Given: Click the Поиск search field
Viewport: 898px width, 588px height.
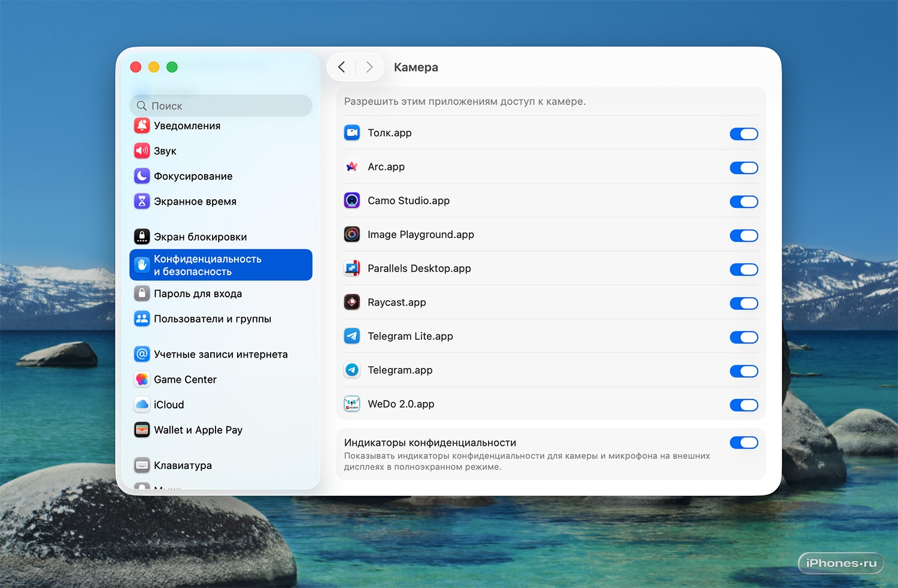Looking at the screenshot, I should (x=221, y=106).
